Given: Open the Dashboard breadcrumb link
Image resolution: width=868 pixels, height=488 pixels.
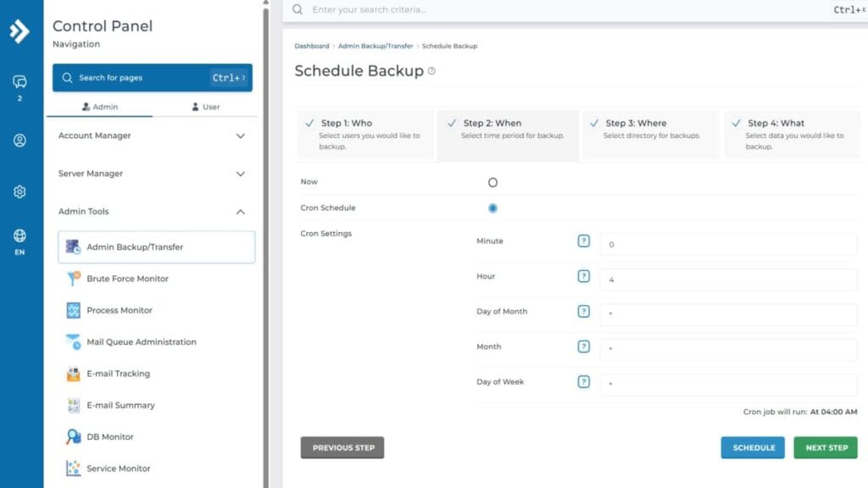Looking at the screenshot, I should pyautogui.click(x=312, y=46).
